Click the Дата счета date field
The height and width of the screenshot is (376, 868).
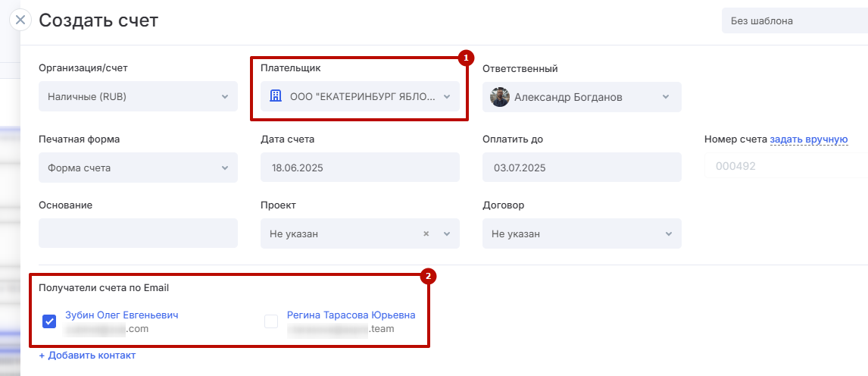coord(360,168)
